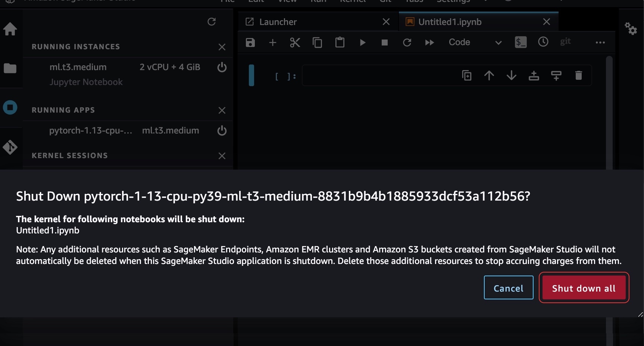Open the notebook toolbar overflow menu

(600, 43)
